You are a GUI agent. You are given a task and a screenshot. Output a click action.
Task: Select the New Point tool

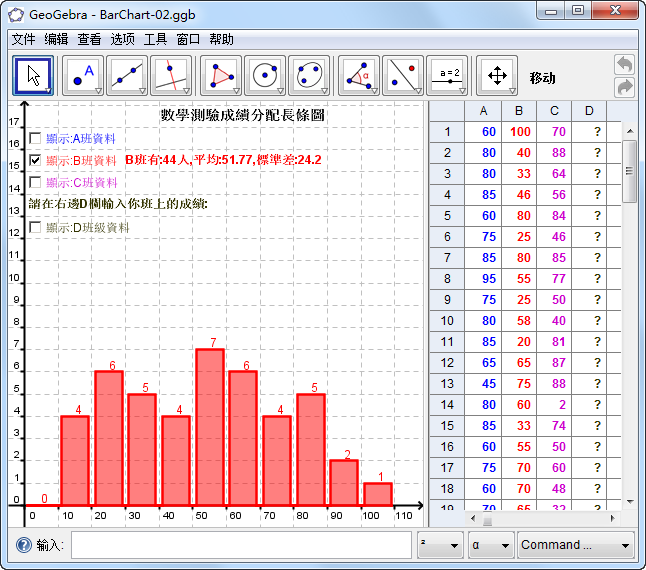click(83, 76)
